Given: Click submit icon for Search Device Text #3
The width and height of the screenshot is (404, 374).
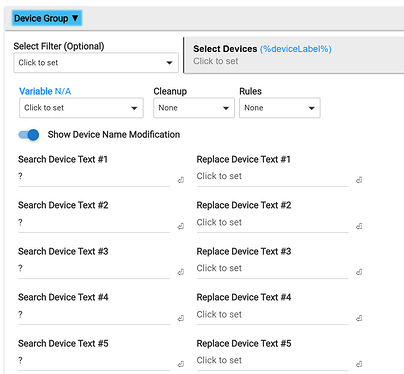Looking at the screenshot, I should tap(181, 272).
